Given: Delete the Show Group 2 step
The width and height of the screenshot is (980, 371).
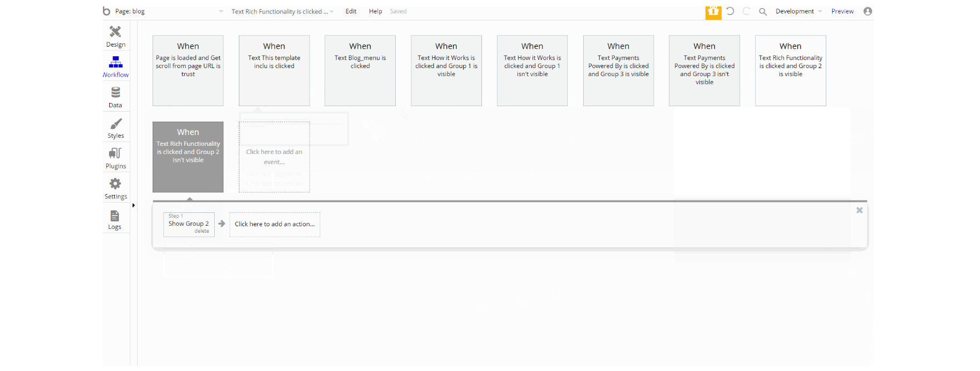Looking at the screenshot, I should click(x=202, y=231).
